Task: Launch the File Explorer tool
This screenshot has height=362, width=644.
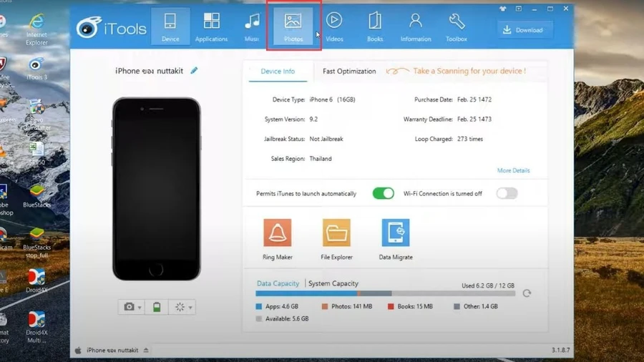Action: [336, 240]
